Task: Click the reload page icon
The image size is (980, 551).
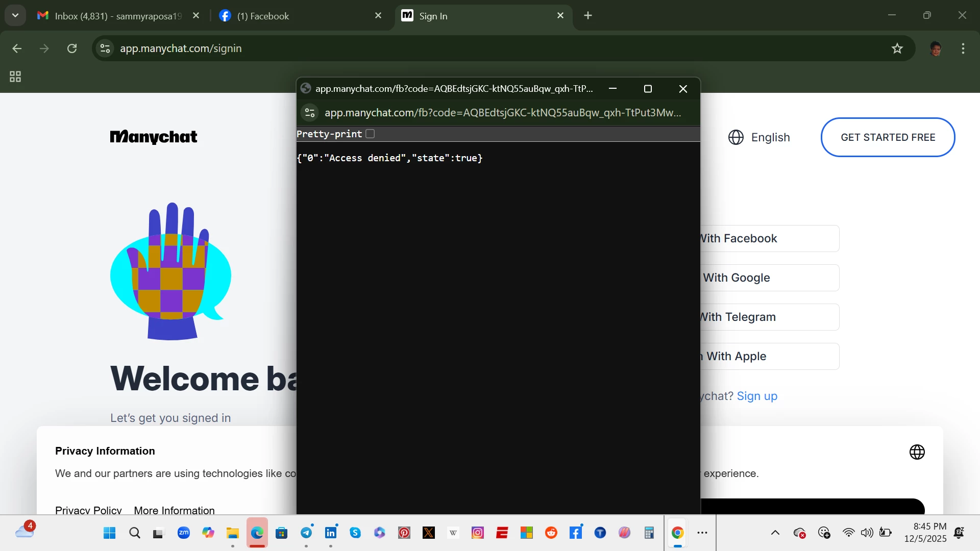Action: tap(72, 48)
